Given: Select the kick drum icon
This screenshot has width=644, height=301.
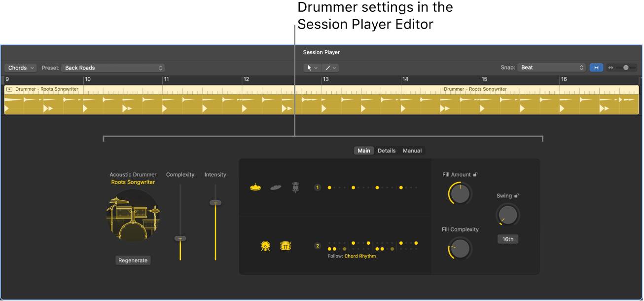Looking at the screenshot, I should [265, 245].
